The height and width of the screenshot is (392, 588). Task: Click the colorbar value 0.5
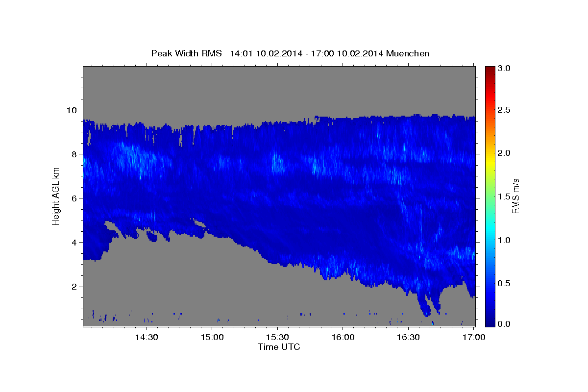point(504,283)
